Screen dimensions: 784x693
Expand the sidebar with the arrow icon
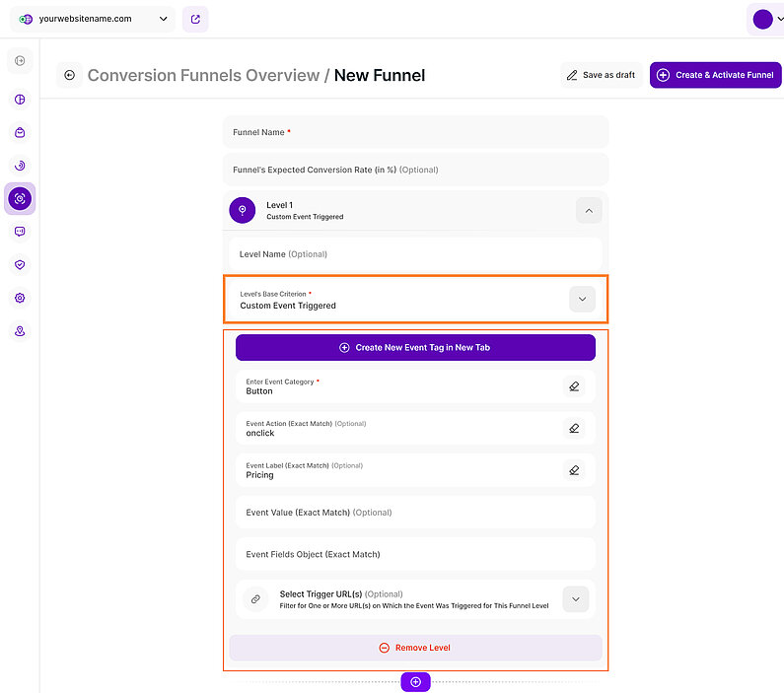tap(20, 61)
